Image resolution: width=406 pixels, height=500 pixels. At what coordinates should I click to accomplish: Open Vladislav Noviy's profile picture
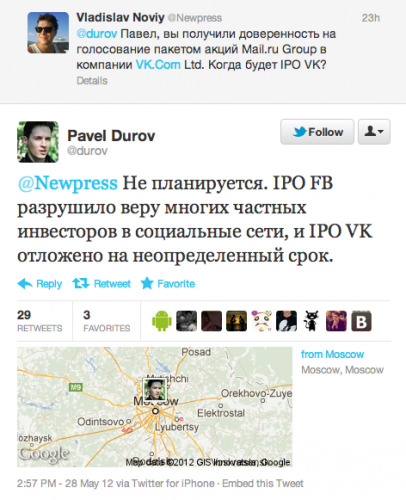click(48, 33)
